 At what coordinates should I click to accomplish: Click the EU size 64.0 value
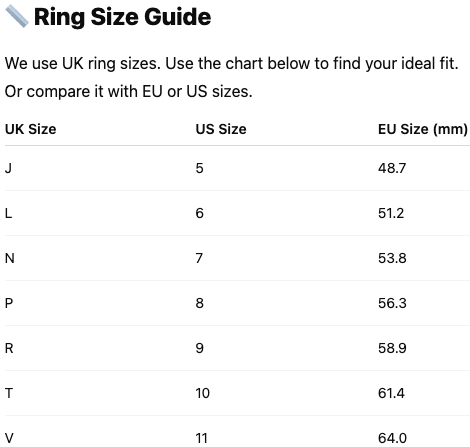pyautogui.click(x=392, y=438)
